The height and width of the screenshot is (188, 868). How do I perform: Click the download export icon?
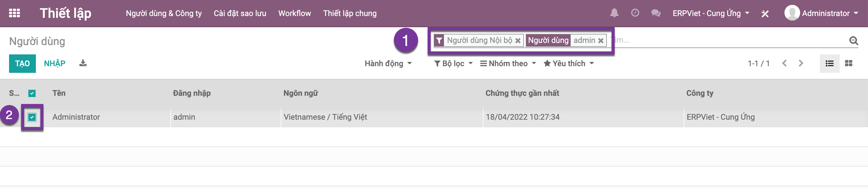tap(83, 63)
